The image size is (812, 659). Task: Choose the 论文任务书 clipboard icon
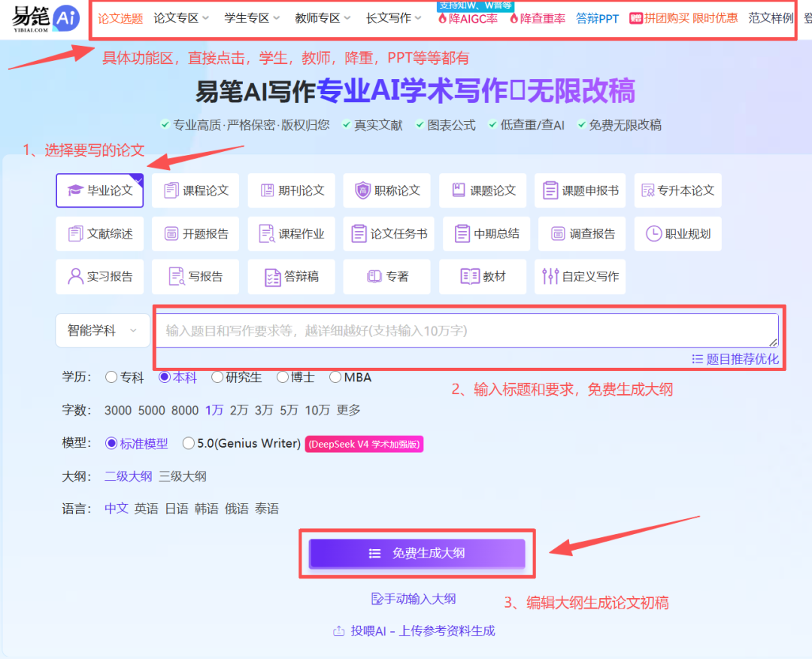pyautogui.click(x=359, y=234)
